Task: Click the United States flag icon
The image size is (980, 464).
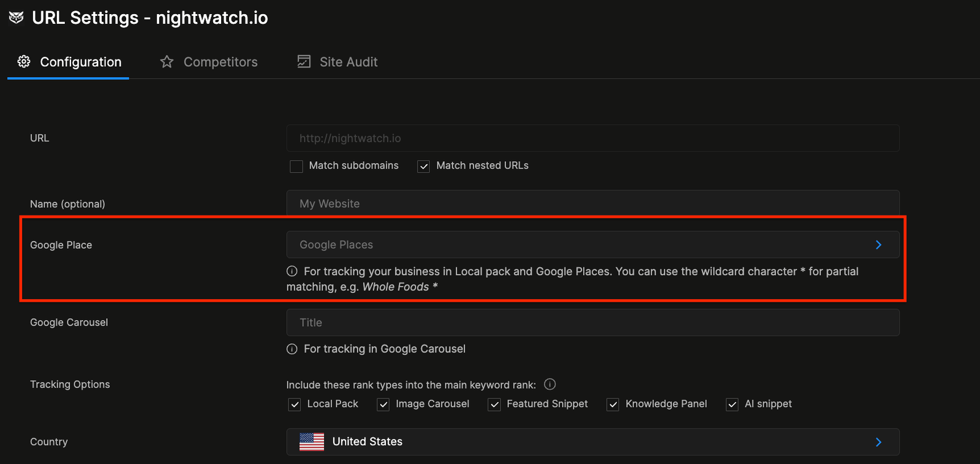Action: pyautogui.click(x=312, y=441)
